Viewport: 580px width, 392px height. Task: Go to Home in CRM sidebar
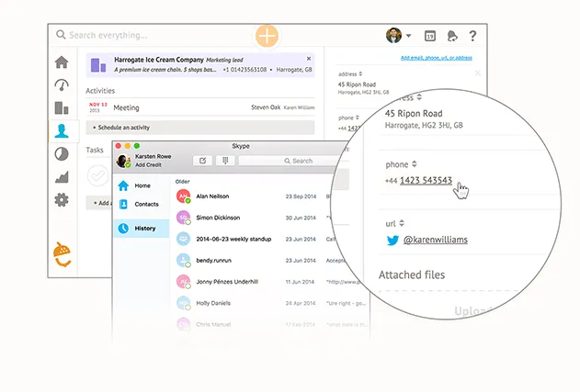click(62, 62)
